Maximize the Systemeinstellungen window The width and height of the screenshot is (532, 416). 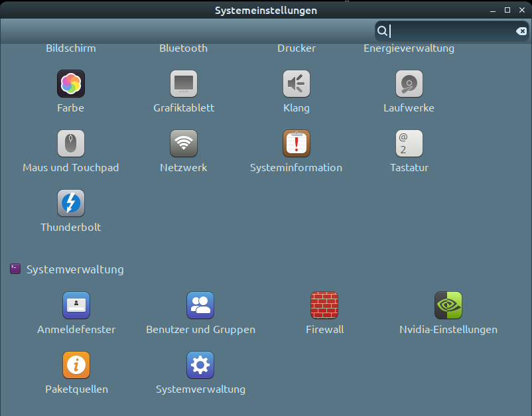click(507, 10)
